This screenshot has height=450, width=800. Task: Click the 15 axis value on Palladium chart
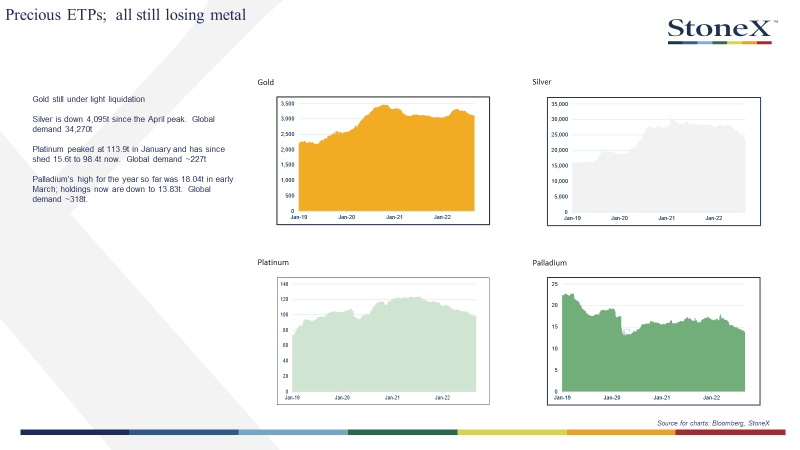pos(555,327)
